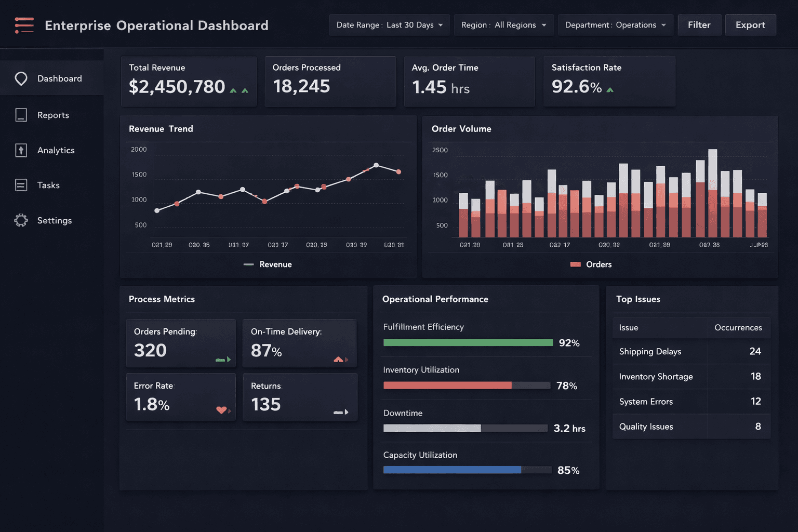This screenshot has height=532, width=798.
Task: Go to Analytics in the sidebar
Action: pyautogui.click(x=52, y=150)
